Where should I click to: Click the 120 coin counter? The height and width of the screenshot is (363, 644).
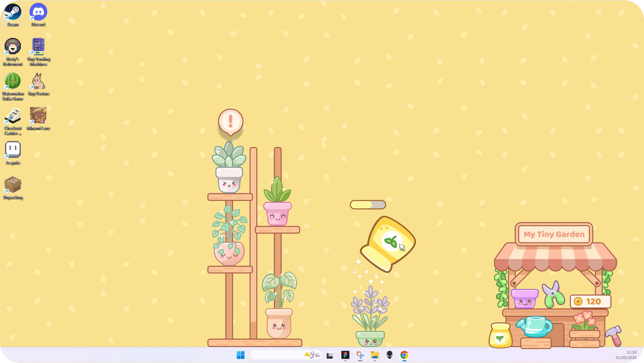pos(591,302)
